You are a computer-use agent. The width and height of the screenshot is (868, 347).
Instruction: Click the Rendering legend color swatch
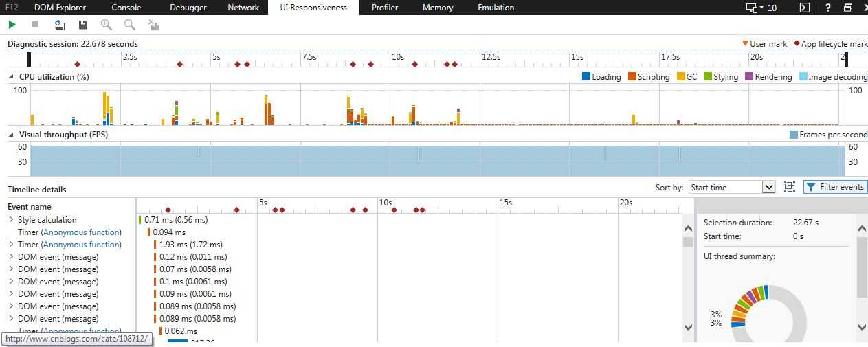tap(749, 77)
